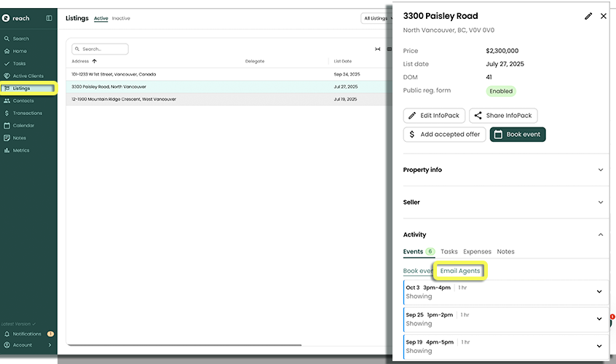The width and height of the screenshot is (616, 364).
Task: Open Search from the left sidebar
Action: tap(20, 39)
